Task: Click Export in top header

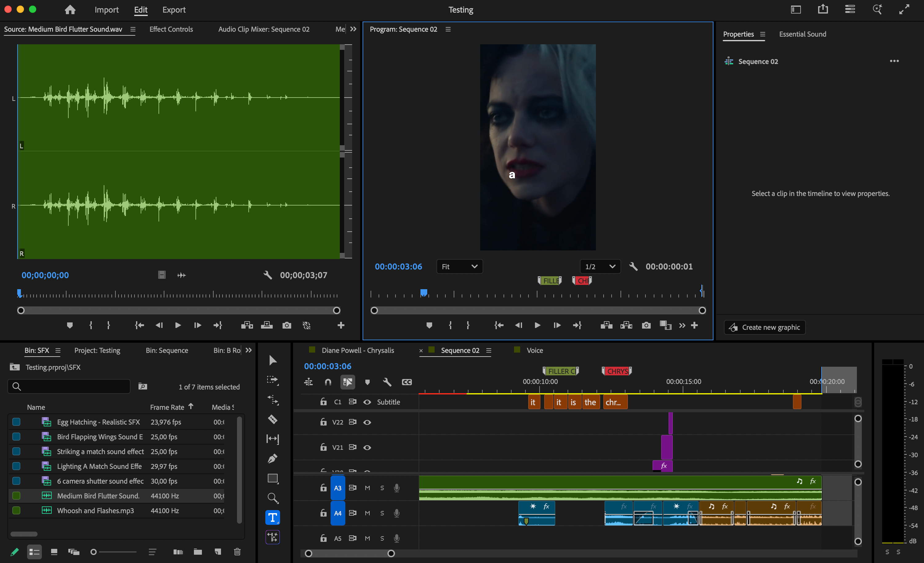Action: [x=174, y=10]
